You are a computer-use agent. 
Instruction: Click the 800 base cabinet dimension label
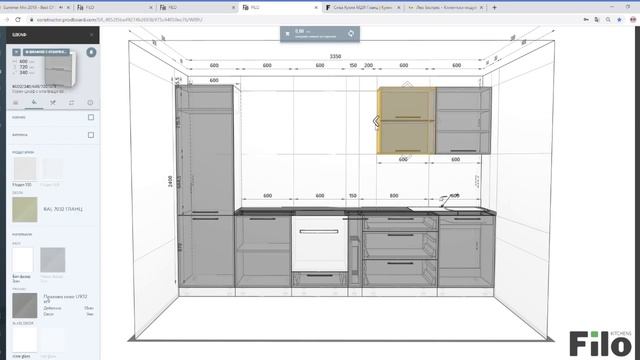(x=394, y=196)
